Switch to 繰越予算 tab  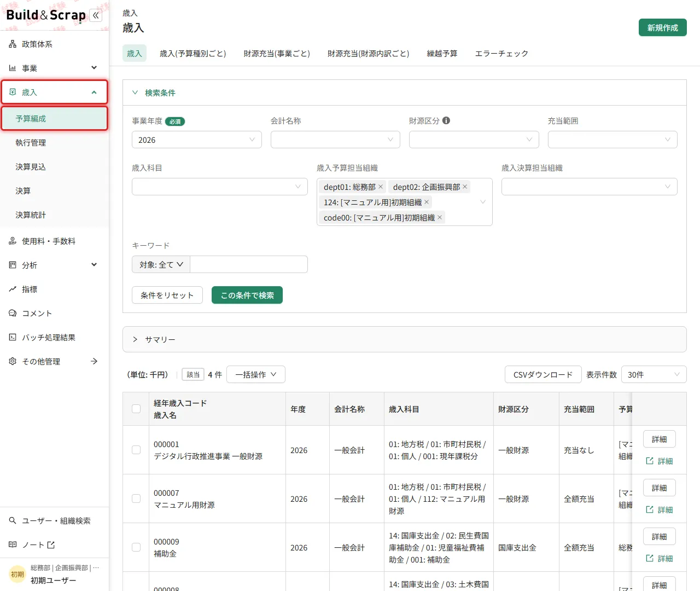(442, 54)
